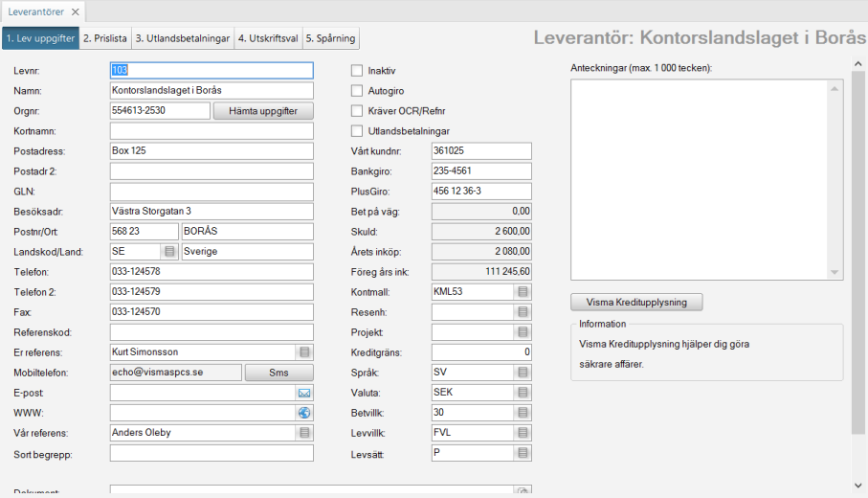The width and height of the screenshot is (868, 498).
Task: Click the Besöksadr field Västra Storgatan 3
Action: tap(211, 211)
